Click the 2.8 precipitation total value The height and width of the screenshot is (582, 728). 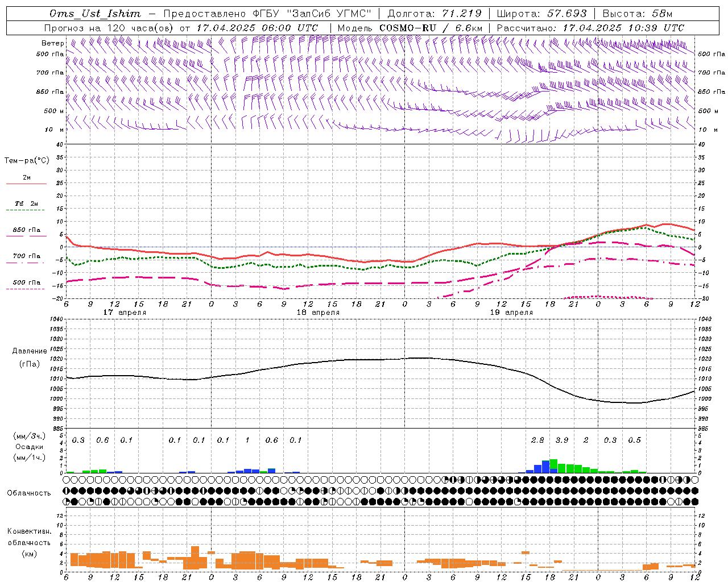point(537,440)
